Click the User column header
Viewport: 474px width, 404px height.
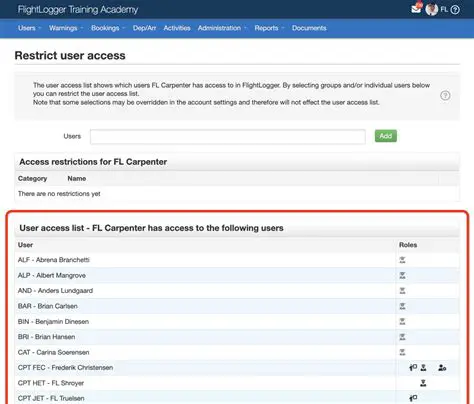pyautogui.click(x=25, y=245)
